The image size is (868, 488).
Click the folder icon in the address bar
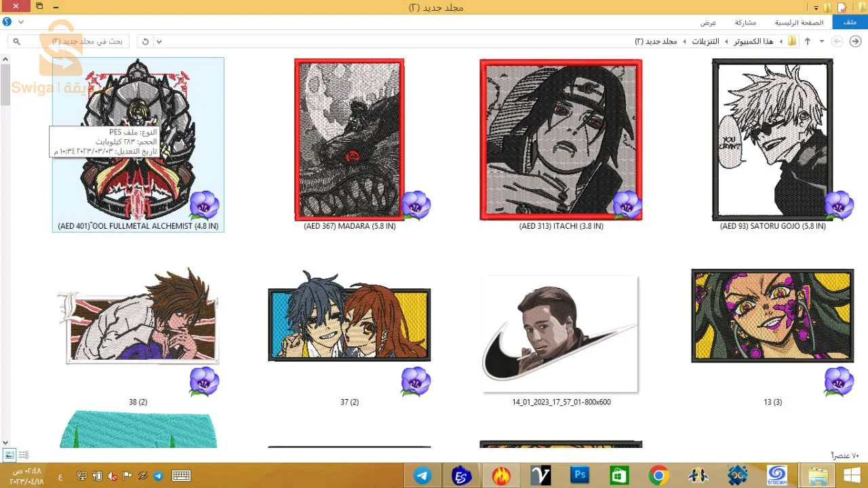tap(792, 41)
